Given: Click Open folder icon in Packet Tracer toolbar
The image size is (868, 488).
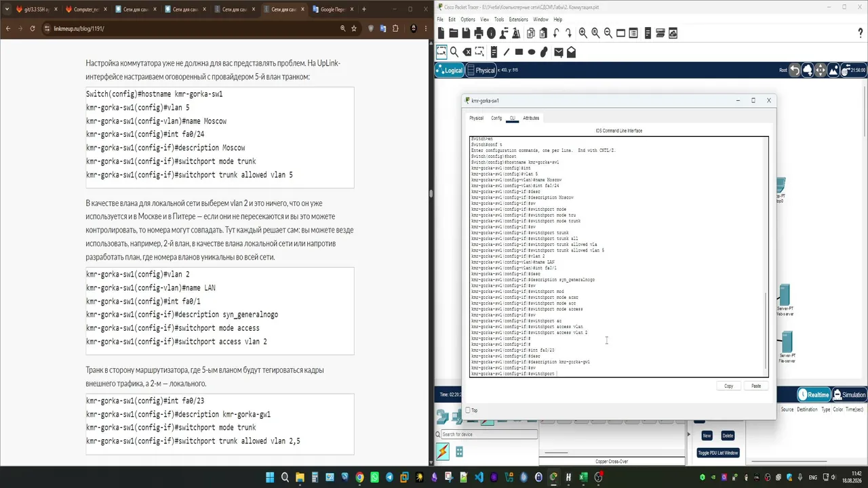Looking at the screenshot, I should (x=454, y=33).
